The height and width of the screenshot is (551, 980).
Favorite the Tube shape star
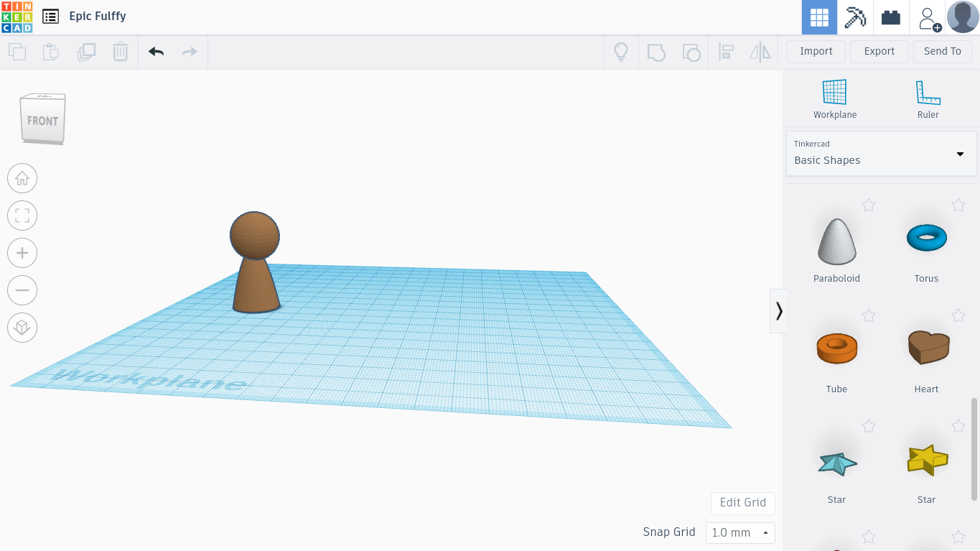(869, 315)
